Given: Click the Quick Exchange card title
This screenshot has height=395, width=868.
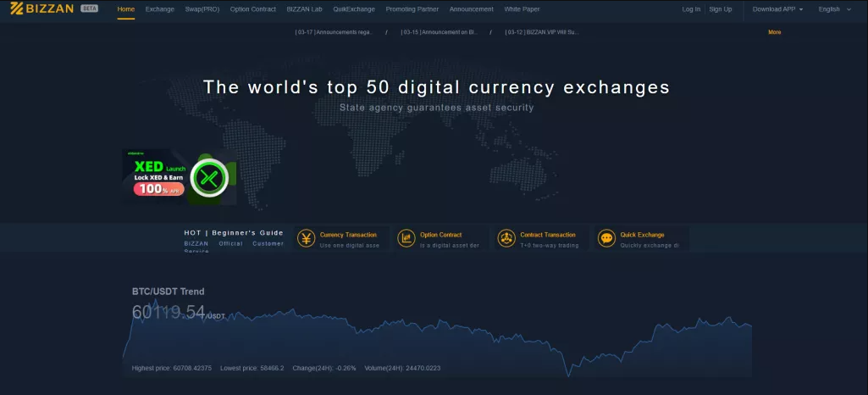Looking at the screenshot, I should (642, 235).
